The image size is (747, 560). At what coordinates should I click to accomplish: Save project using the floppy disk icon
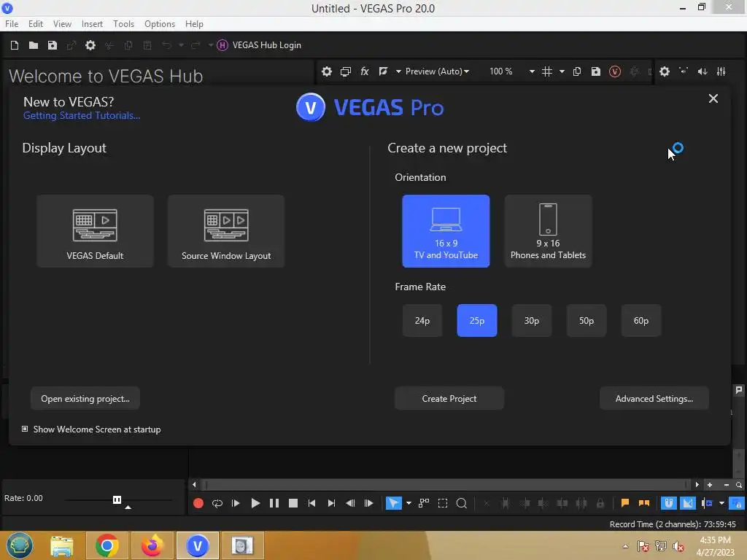pyautogui.click(x=53, y=45)
